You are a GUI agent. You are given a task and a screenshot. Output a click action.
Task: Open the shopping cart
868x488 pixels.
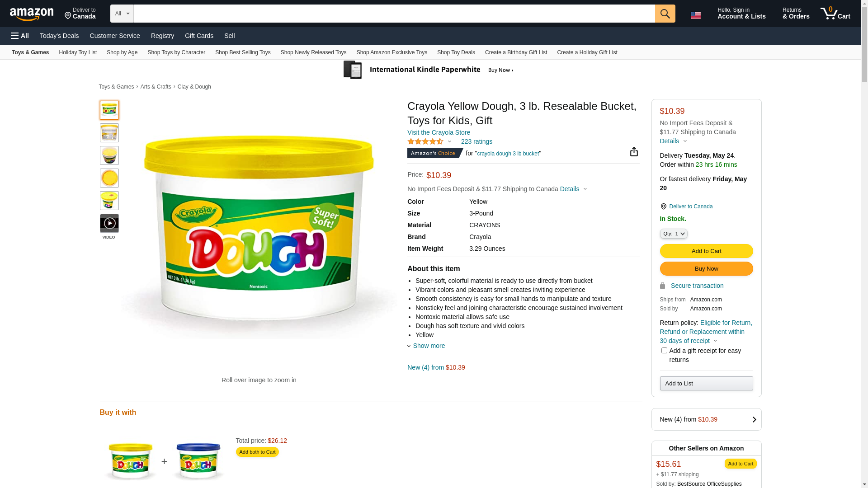click(835, 14)
